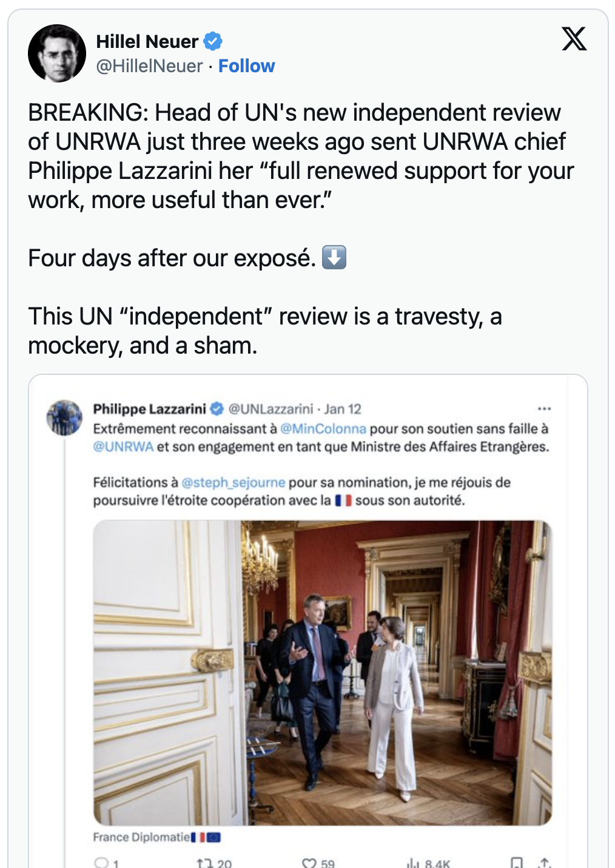Like the quoted tweet with heart icon
The image size is (615, 868).
pyautogui.click(x=309, y=863)
